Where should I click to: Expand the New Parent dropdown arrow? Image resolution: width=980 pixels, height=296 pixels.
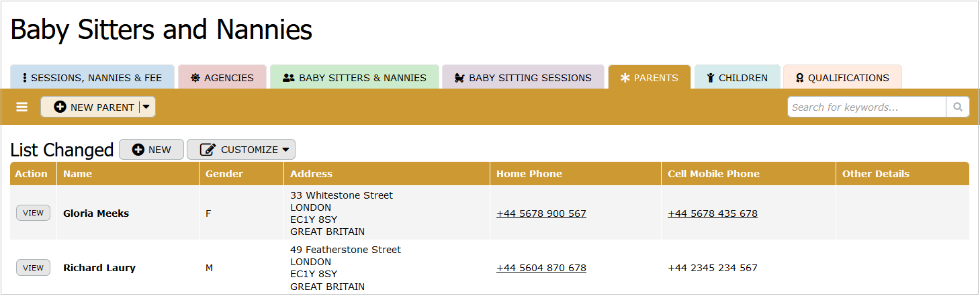point(146,107)
